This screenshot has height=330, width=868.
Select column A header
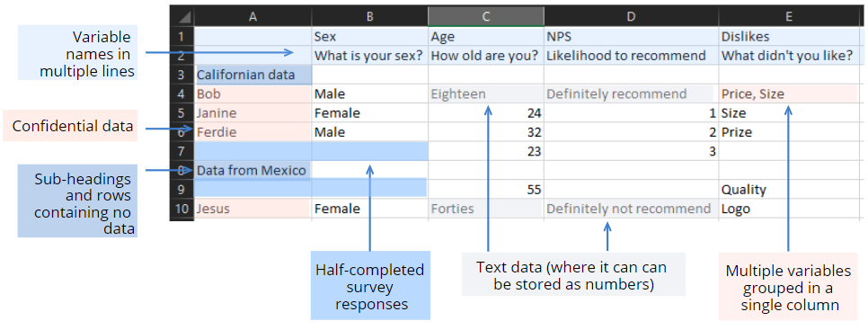coord(253,17)
